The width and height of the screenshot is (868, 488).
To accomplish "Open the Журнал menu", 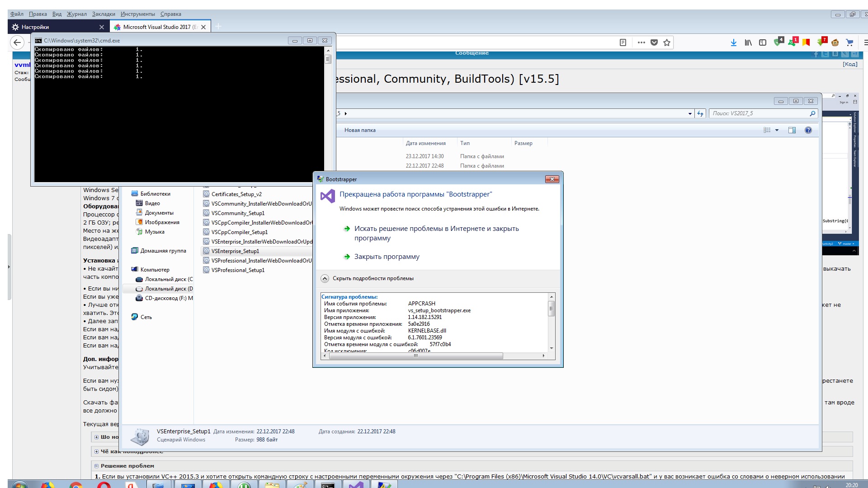I will 76,14.
